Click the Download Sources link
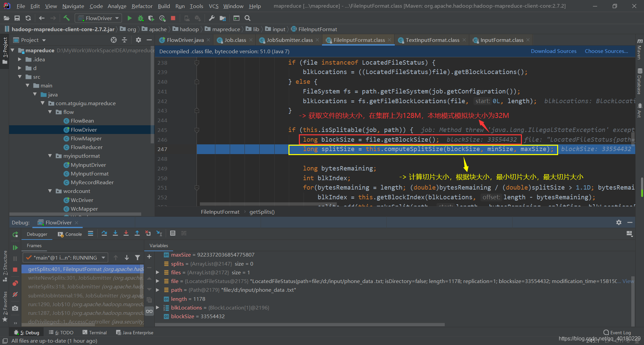 (x=553, y=51)
